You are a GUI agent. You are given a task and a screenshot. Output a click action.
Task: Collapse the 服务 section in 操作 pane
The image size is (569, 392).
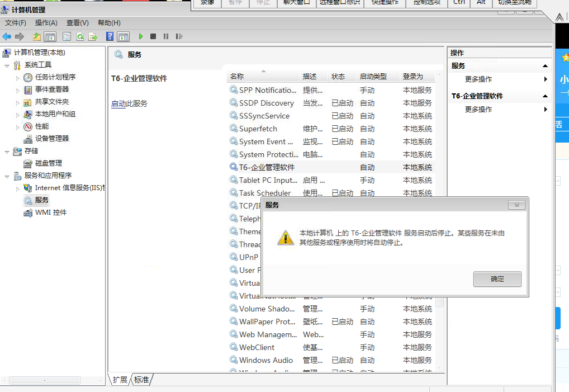tap(545, 65)
